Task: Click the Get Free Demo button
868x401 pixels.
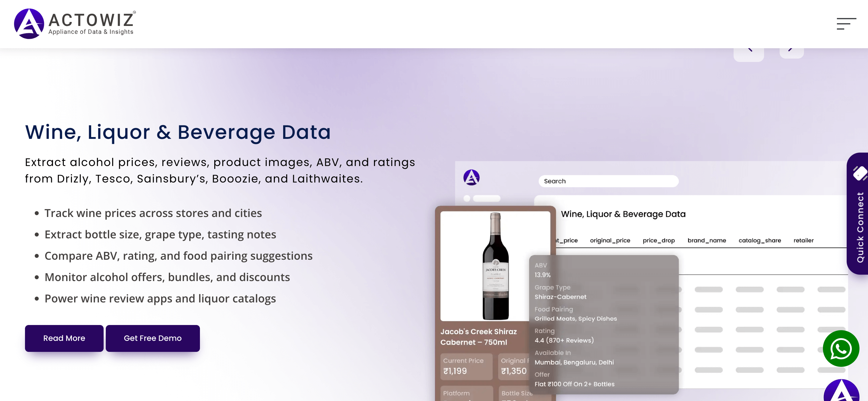Action: point(152,338)
